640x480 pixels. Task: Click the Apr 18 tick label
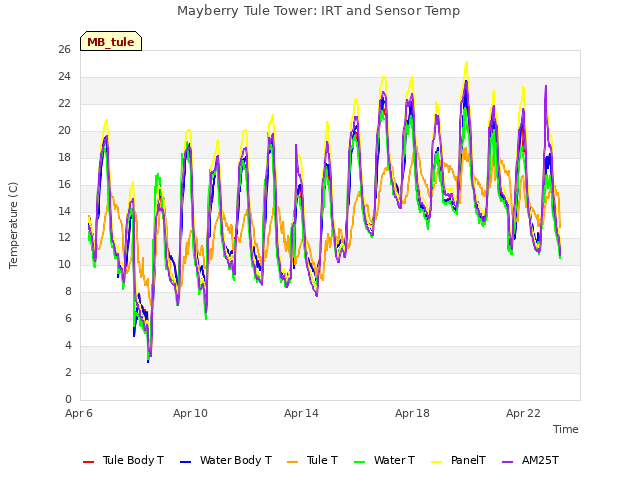[412, 413]
